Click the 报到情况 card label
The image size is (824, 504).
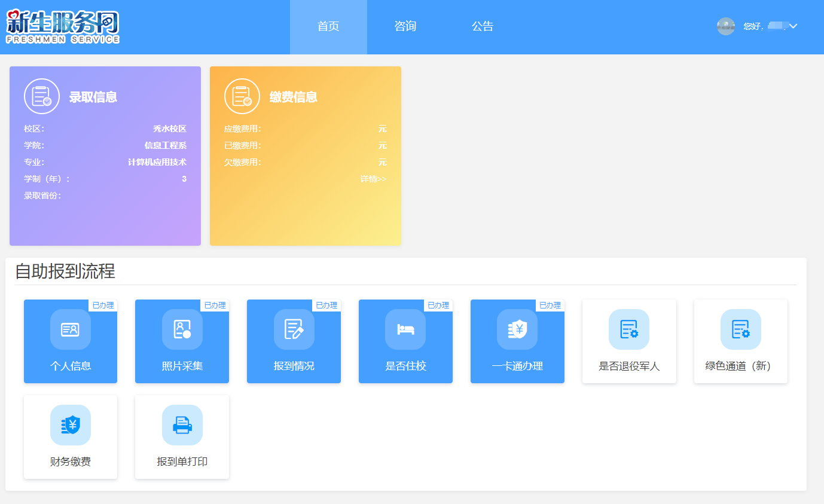point(294,366)
